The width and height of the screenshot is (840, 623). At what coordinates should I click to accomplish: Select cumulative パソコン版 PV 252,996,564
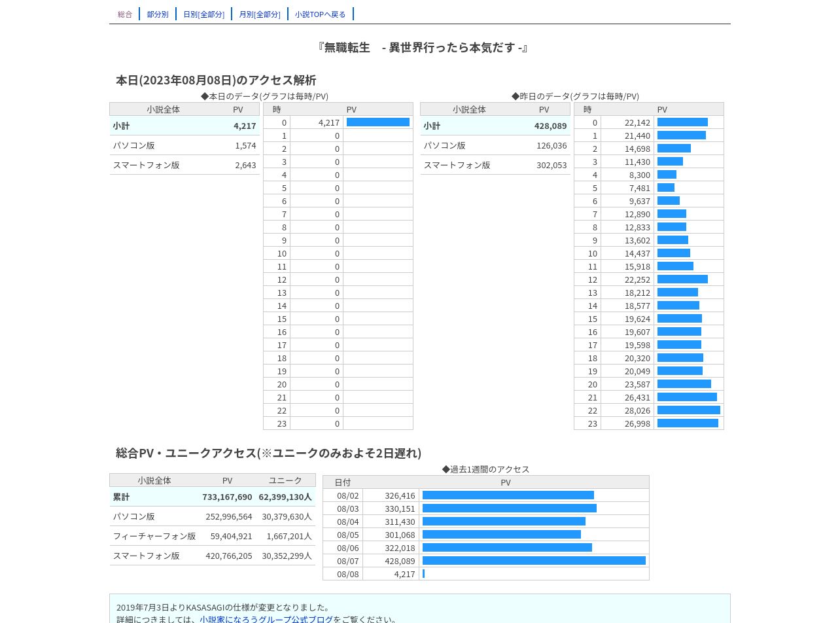229,516
